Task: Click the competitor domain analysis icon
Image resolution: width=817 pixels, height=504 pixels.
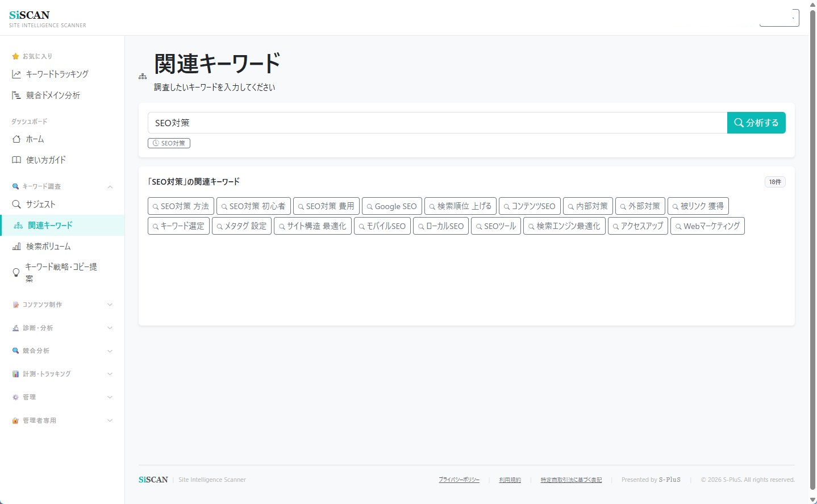Action: 16,95
